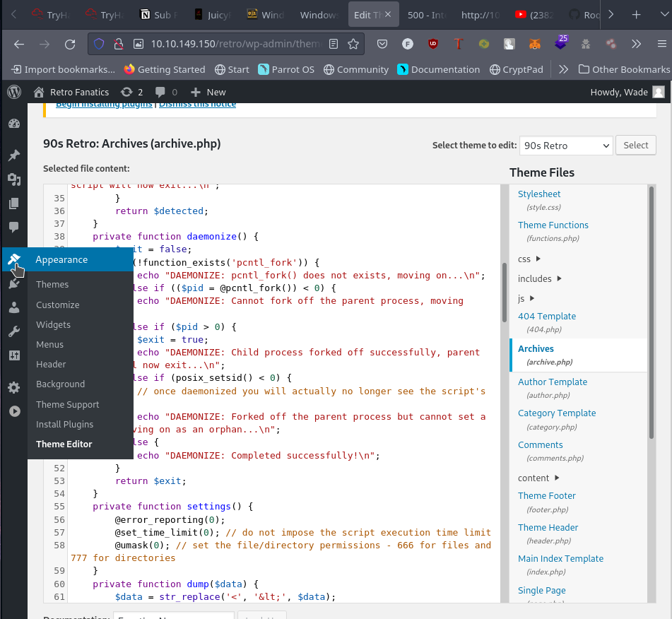Open Author Template file

(x=553, y=382)
